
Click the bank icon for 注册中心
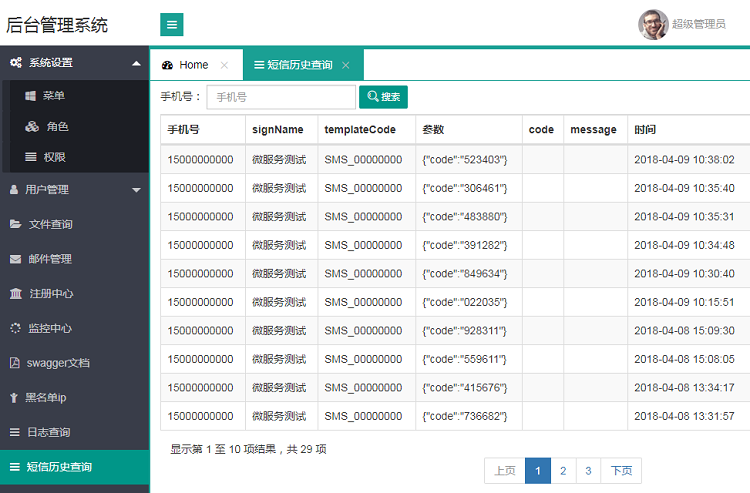tap(16, 293)
